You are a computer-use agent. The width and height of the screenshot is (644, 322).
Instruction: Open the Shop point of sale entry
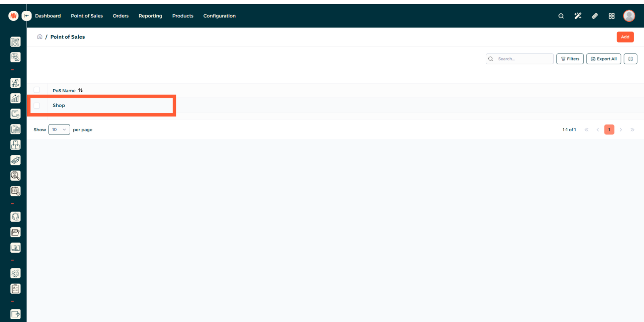tap(59, 105)
